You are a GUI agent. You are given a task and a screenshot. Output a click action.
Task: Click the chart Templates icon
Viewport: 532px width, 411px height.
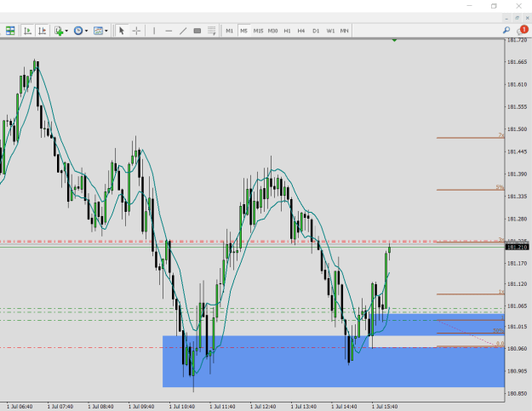pyautogui.click(x=98, y=31)
